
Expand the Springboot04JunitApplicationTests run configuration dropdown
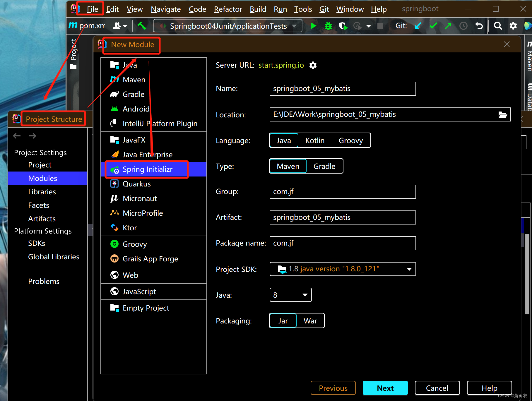tap(294, 26)
